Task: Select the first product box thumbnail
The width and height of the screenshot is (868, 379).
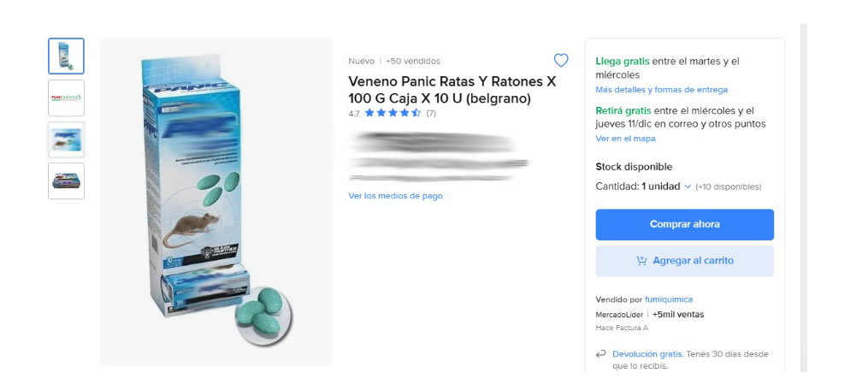Action: click(66, 56)
